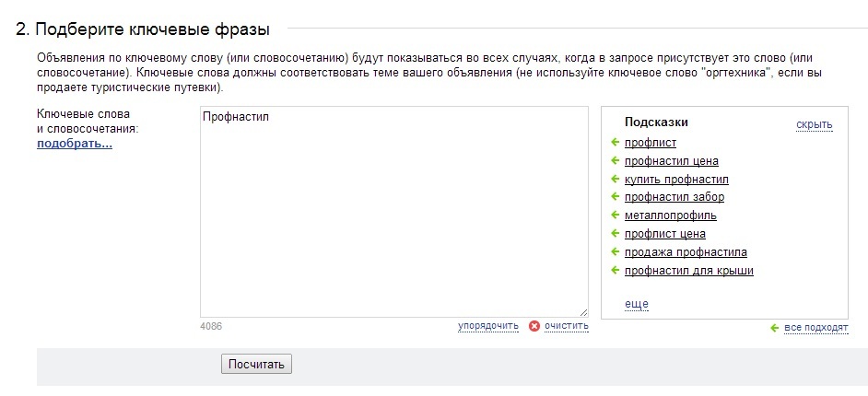Sort keywords with упорядочить link
The width and height of the screenshot is (868, 396).
(488, 326)
